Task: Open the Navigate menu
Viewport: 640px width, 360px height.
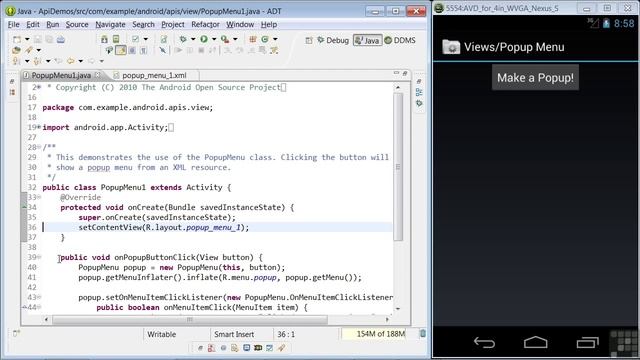Action: [x=110, y=24]
